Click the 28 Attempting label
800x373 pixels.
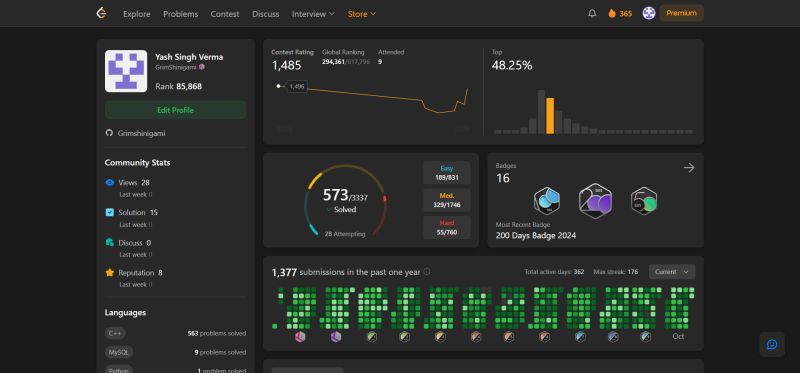[x=345, y=234]
